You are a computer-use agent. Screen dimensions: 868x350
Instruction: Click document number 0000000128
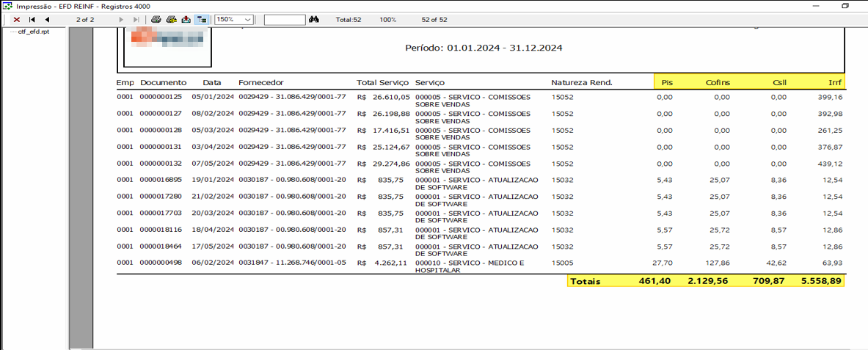[x=161, y=130]
